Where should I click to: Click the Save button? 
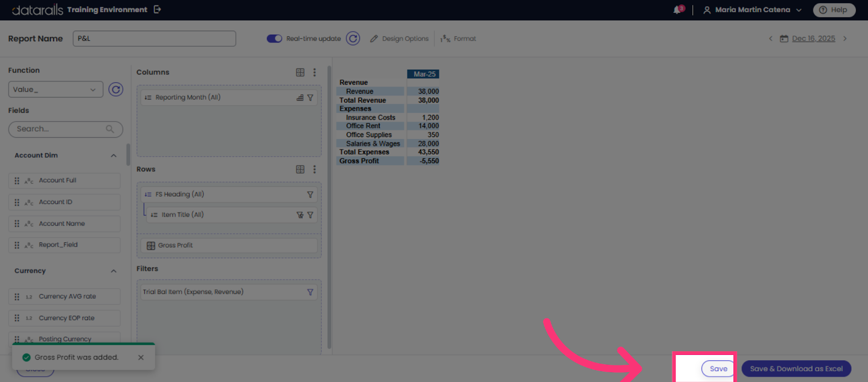pyautogui.click(x=718, y=368)
